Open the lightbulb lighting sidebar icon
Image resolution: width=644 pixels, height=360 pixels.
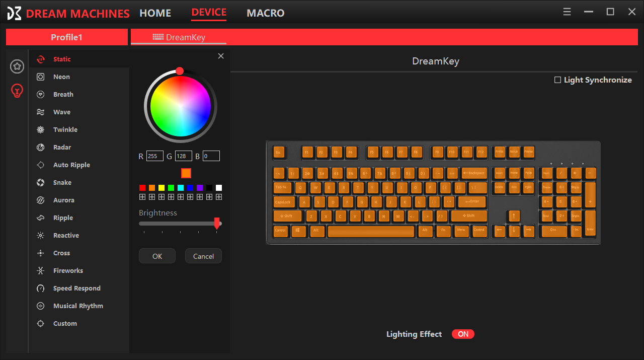[x=17, y=91]
